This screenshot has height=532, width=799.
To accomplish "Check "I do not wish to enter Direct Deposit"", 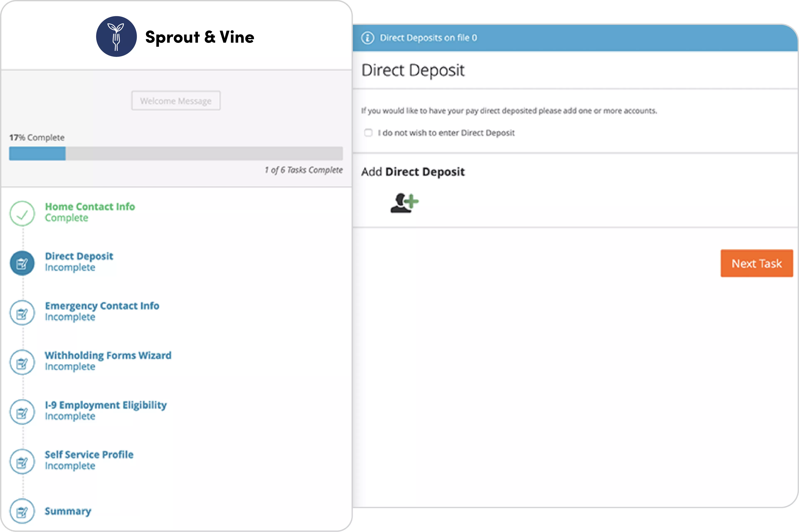I will coord(368,133).
